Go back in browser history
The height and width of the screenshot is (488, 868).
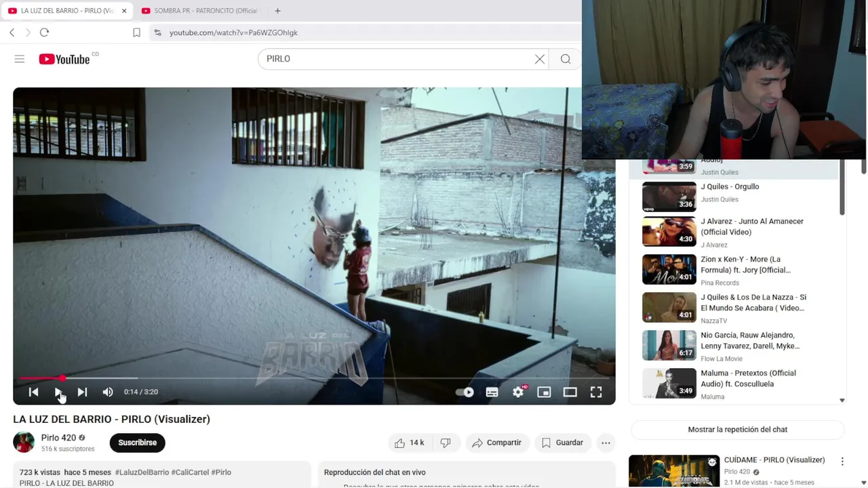[12, 33]
